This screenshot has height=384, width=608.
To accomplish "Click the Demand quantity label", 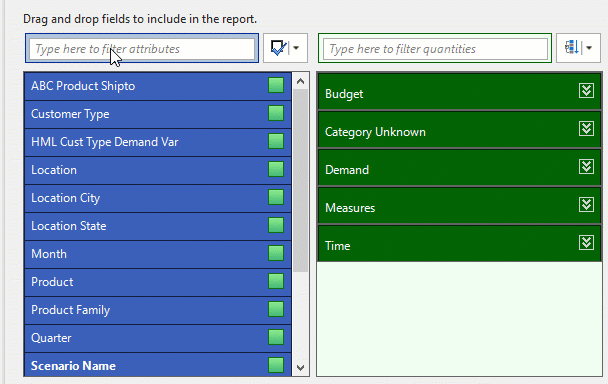I will pyautogui.click(x=347, y=170).
